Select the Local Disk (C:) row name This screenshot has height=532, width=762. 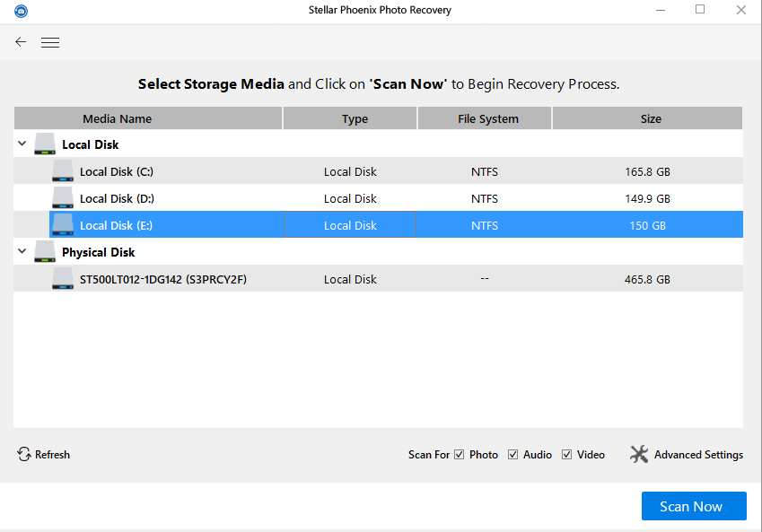[117, 172]
